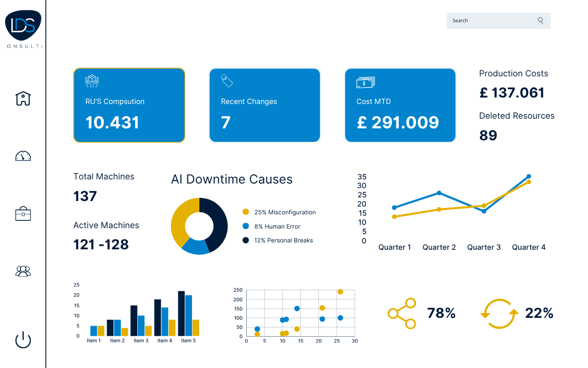The height and width of the screenshot is (368, 588).
Task: Open the RU'S Compsution card
Action: click(x=129, y=105)
